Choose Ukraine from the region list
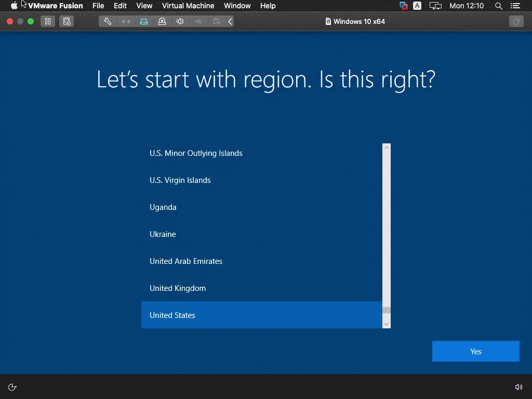This screenshot has height=399, width=532. point(163,234)
